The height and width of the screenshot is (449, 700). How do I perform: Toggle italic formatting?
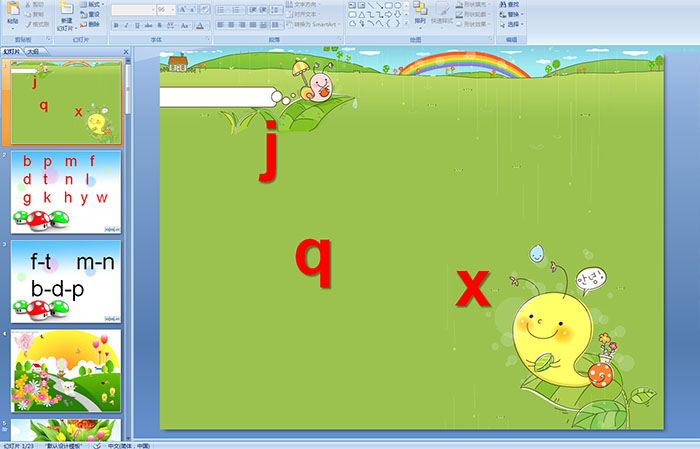pos(126,25)
